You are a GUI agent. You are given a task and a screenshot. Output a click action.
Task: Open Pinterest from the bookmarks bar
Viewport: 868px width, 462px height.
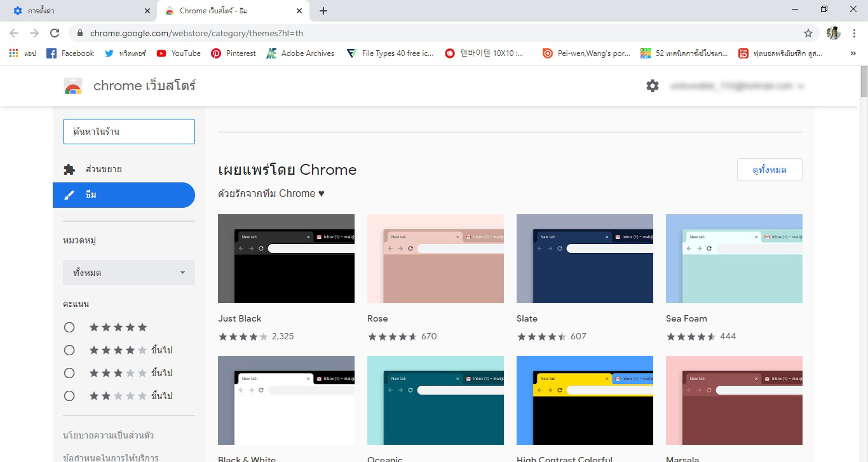[233, 53]
